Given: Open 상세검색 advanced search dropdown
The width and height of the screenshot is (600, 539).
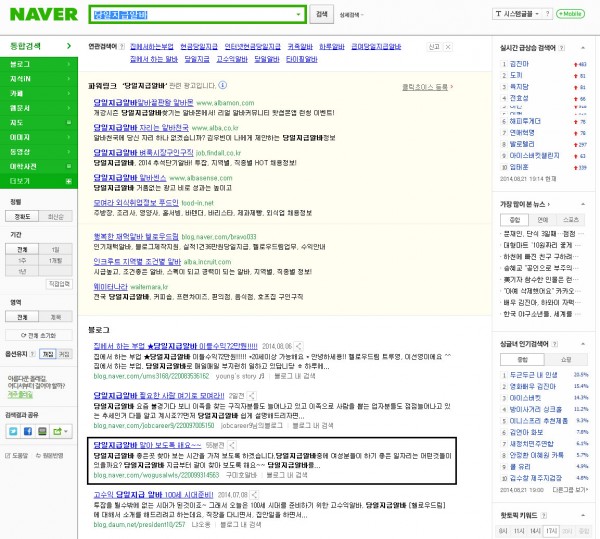Looking at the screenshot, I should [x=351, y=15].
